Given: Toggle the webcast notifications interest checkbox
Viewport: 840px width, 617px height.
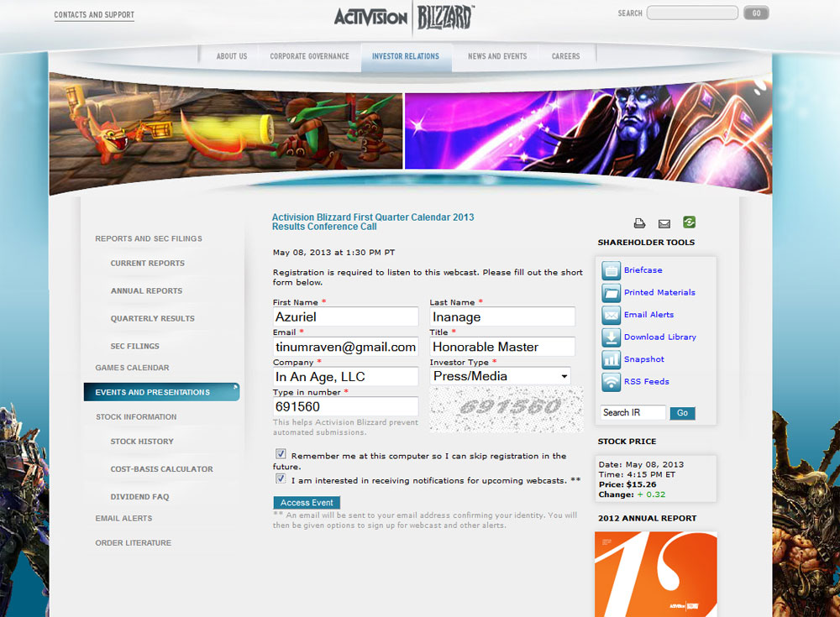Looking at the screenshot, I should click(x=281, y=478).
